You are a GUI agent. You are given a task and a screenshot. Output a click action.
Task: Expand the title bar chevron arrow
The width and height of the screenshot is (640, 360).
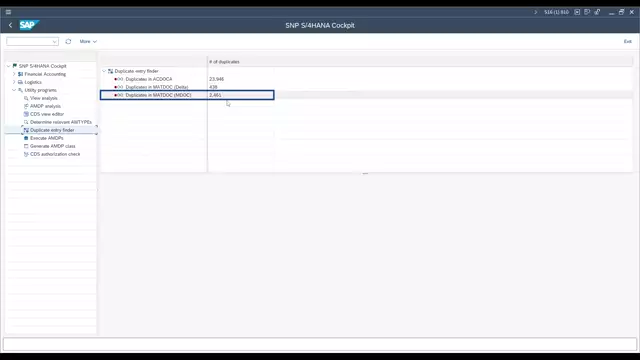[x=536, y=12]
